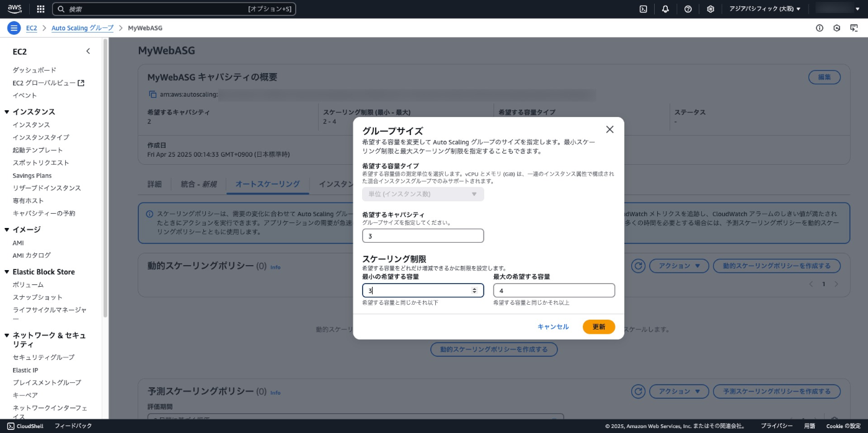Click the info circle icon in the scaling policy banner

tap(149, 214)
